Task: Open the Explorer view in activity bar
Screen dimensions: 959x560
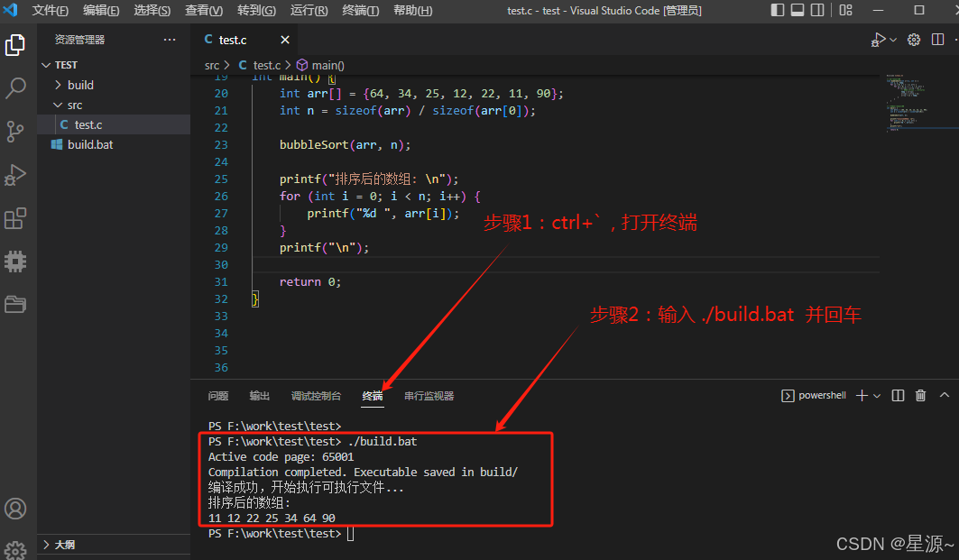Action: click(x=15, y=44)
